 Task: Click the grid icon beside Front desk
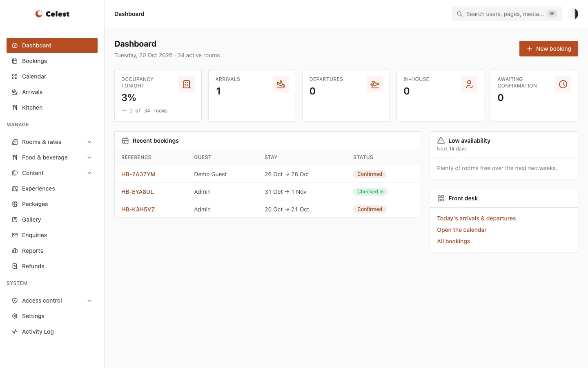coord(441,198)
